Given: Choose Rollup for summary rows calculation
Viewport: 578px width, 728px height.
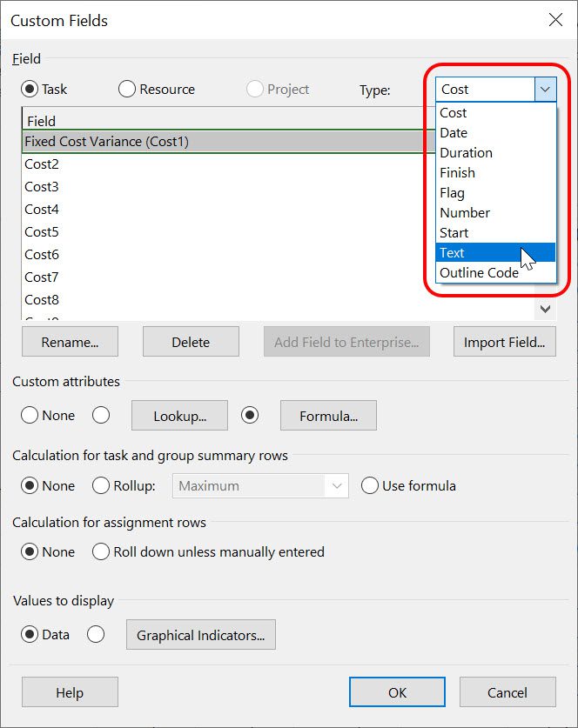Looking at the screenshot, I should click(101, 485).
